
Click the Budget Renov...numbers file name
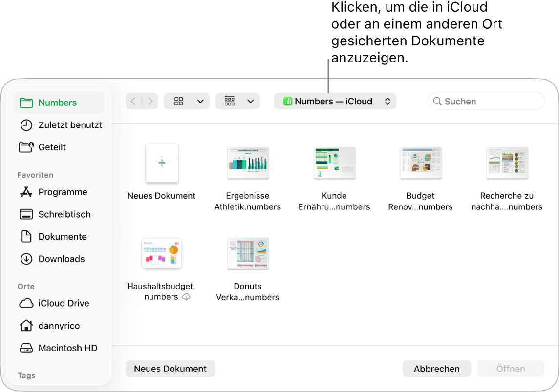(x=421, y=202)
